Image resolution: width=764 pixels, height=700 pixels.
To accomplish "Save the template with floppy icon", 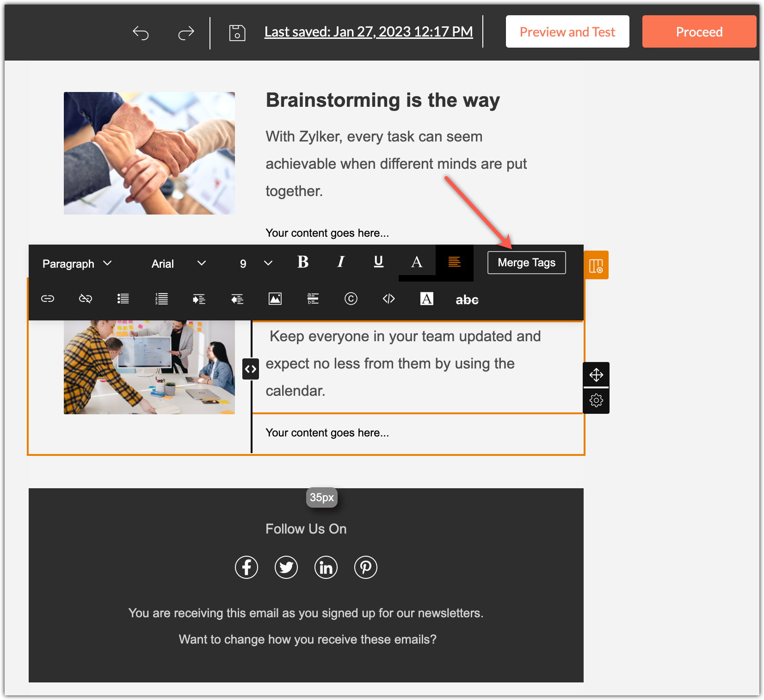I will pos(237,33).
